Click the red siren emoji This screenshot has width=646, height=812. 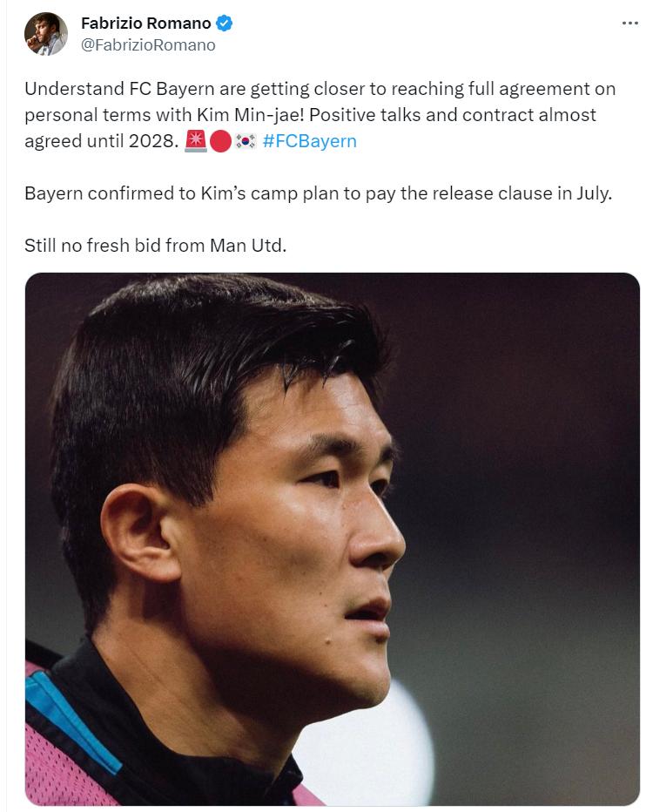pyautogui.click(x=196, y=141)
